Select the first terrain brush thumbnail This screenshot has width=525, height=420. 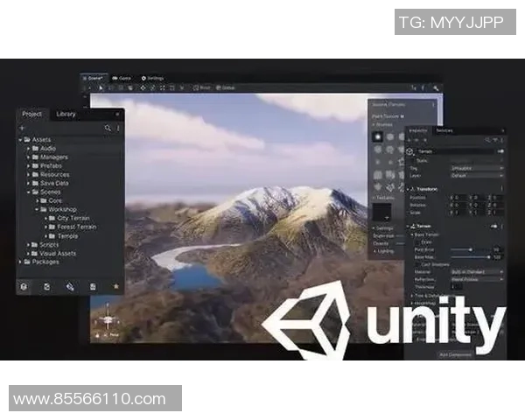click(x=377, y=136)
